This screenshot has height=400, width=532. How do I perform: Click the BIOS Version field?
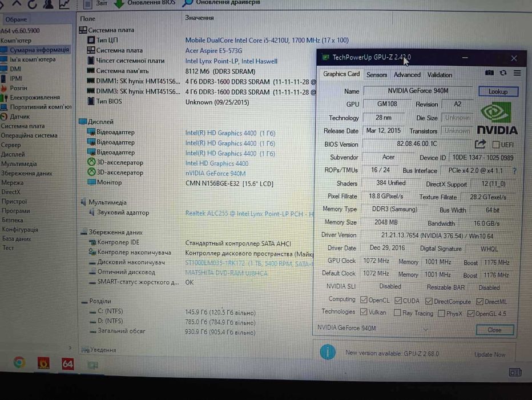(x=417, y=144)
